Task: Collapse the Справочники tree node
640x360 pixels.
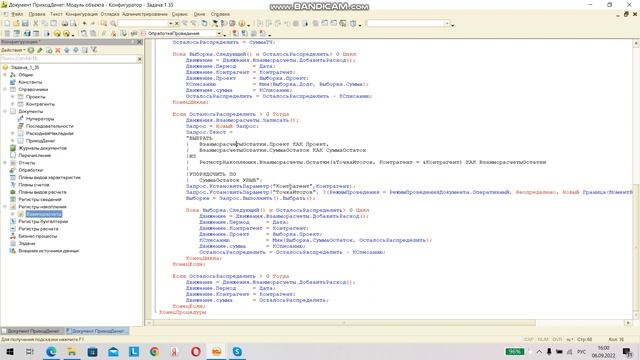Action: tap(5, 89)
